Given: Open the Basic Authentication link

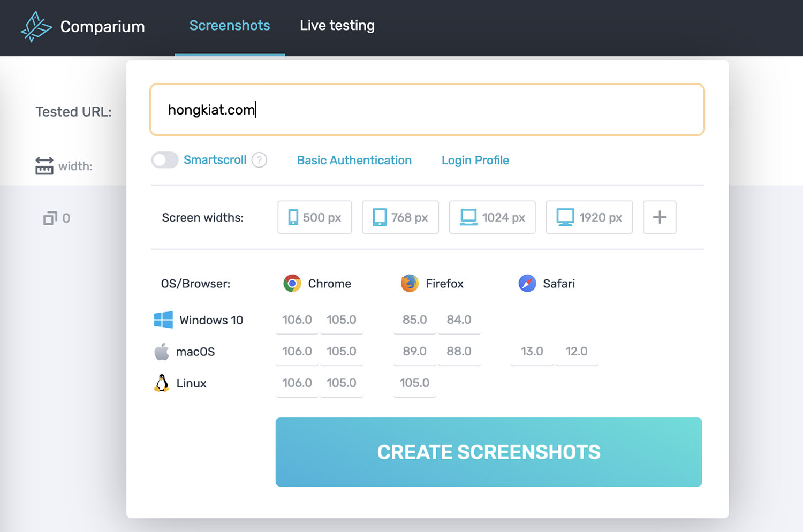Looking at the screenshot, I should tap(354, 161).
